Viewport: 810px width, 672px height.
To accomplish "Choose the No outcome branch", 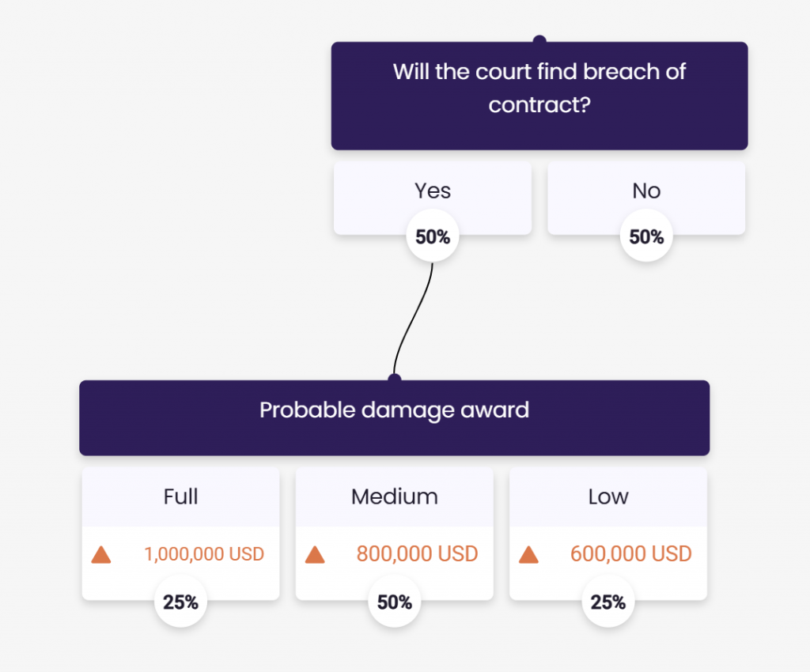I will [646, 191].
